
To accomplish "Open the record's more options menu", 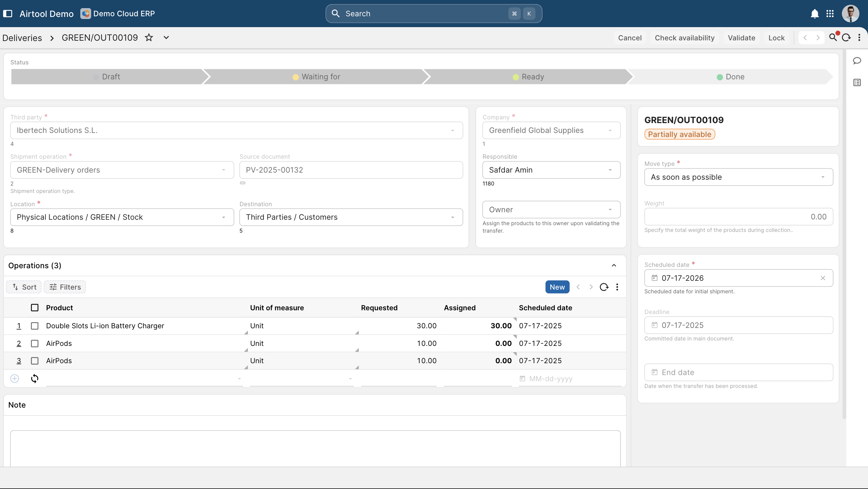I will point(859,38).
